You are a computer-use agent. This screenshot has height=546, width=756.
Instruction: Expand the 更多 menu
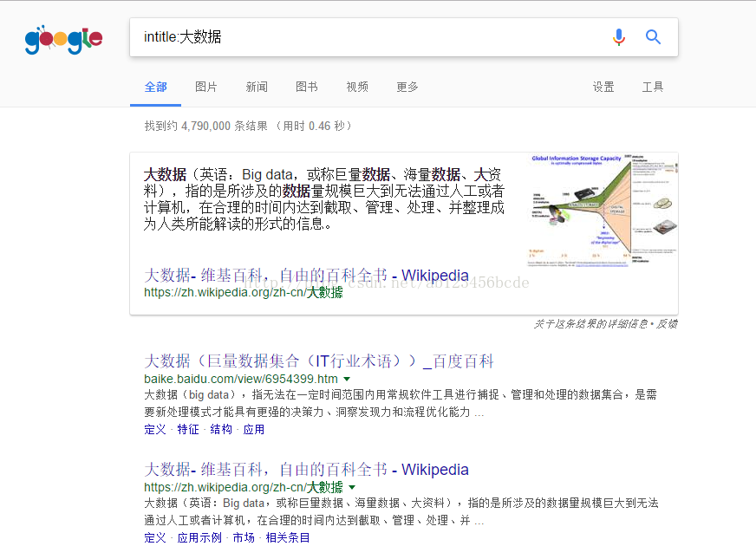pyautogui.click(x=407, y=88)
